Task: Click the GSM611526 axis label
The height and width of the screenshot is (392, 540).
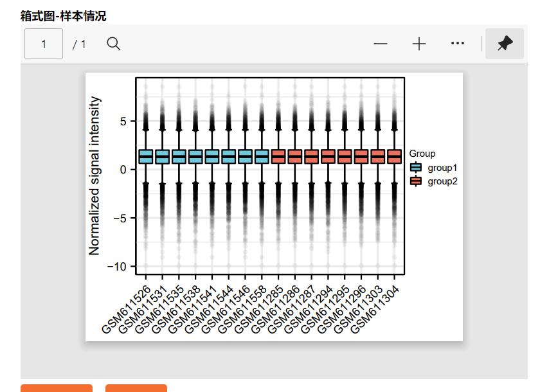Action: tap(127, 309)
